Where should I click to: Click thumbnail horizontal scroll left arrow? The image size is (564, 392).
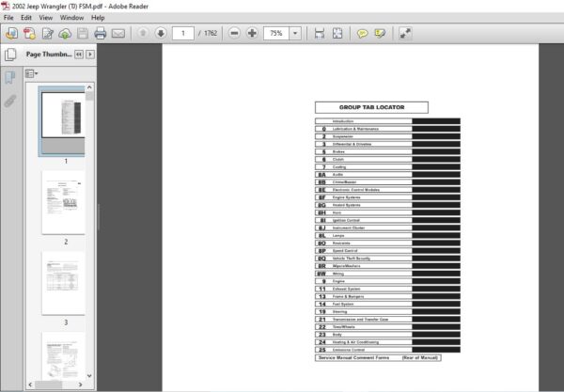point(30,384)
